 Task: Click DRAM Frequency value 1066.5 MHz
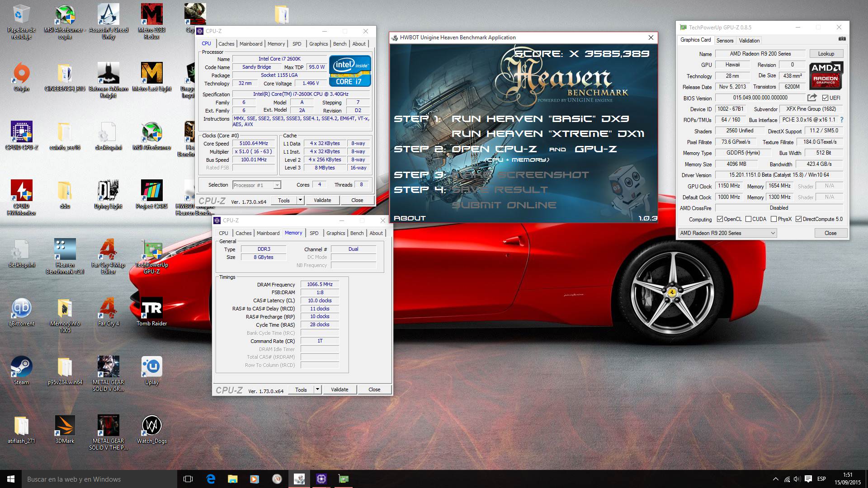[320, 285]
